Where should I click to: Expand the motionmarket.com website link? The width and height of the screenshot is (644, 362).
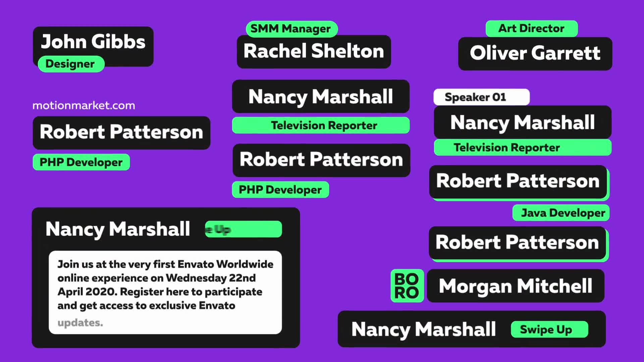point(84,106)
